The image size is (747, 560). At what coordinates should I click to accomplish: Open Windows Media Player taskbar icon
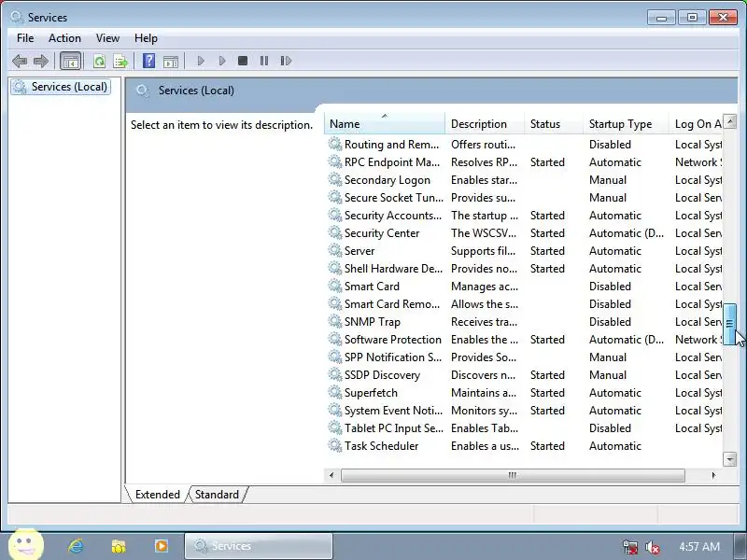tap(161, 546)
